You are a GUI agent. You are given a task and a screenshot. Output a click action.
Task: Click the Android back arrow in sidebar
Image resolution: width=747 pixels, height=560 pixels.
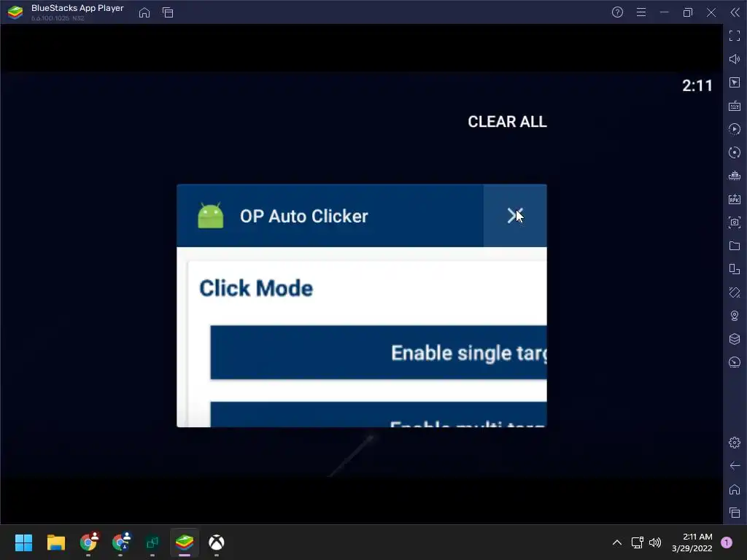[735, 466]
